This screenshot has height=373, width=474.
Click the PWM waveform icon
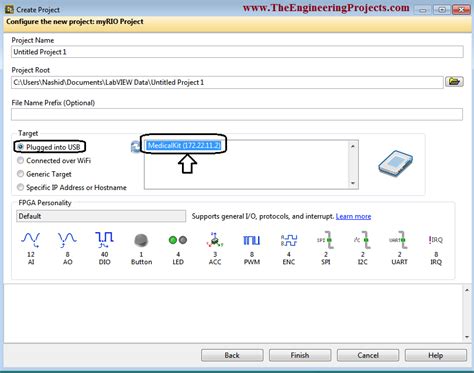click(252, 240)
